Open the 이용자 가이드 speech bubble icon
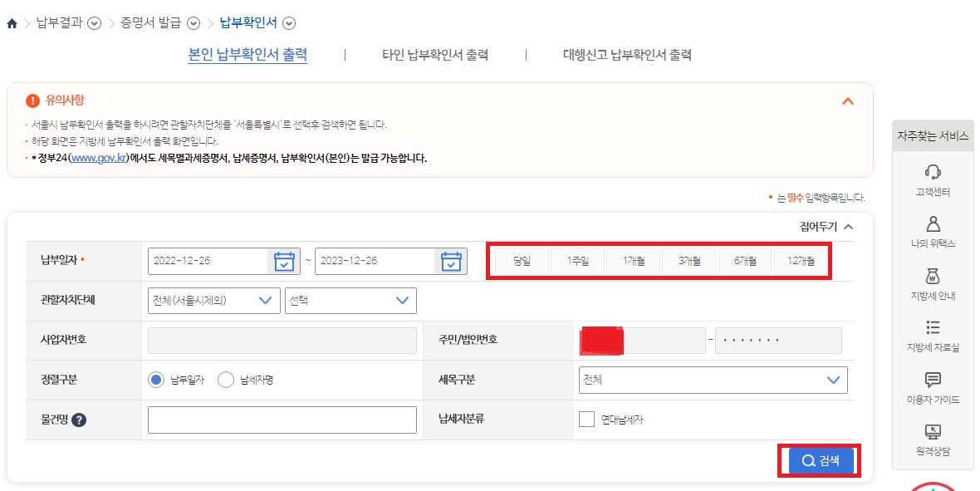The height and width of the screenshot is (491, 980). [933, 378]
